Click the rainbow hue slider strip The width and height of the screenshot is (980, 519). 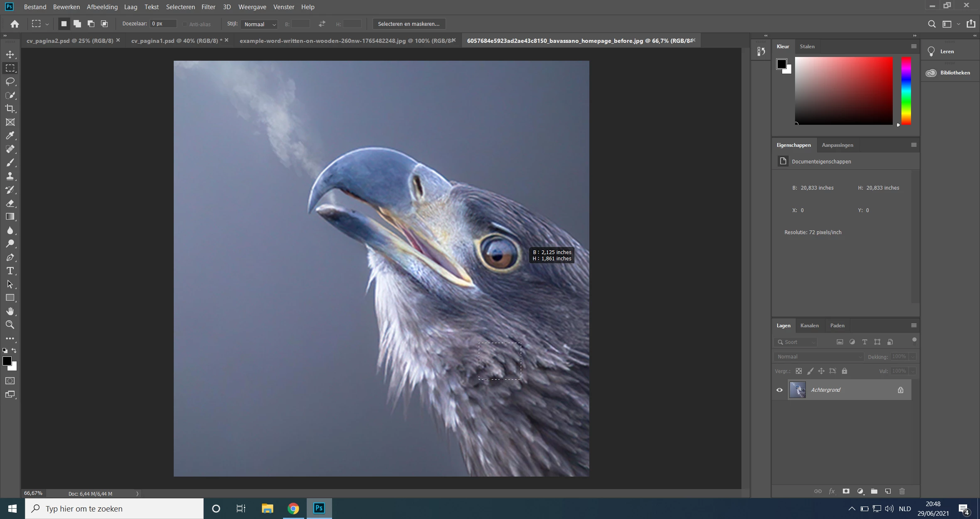click(x=906, y=91)
